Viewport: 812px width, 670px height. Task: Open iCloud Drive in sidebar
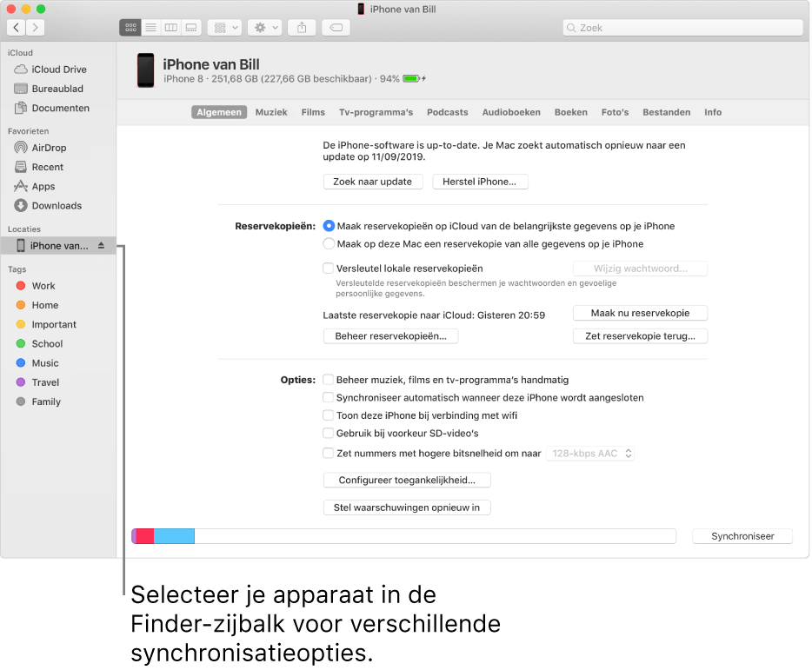tap(50, 70)
